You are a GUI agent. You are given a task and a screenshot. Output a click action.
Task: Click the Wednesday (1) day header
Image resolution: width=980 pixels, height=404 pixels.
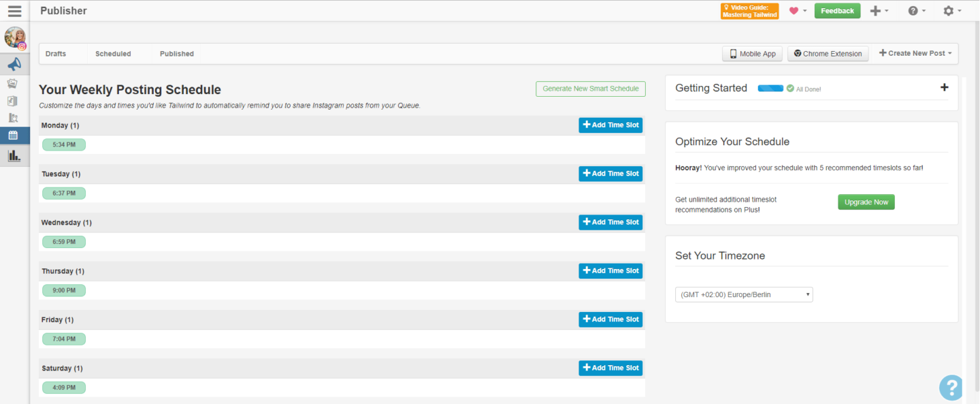tap(67, 223)
